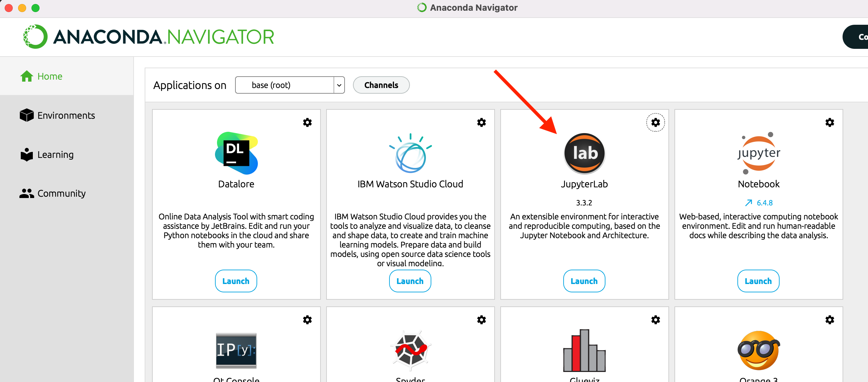Open the JupyterLab tile gear options

pyautogui.click(x=655, y=122)
